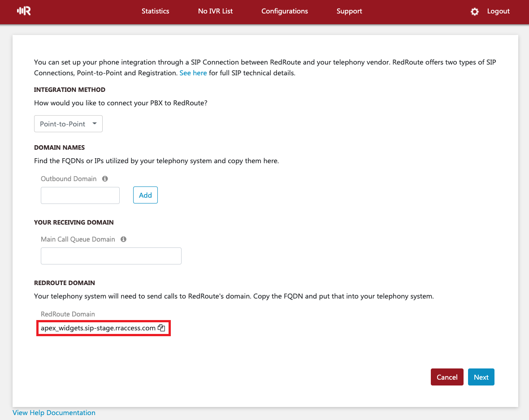
Task: Select the apex_widgets.sip-stage.rraccess.com domain text
Action: 98,328
